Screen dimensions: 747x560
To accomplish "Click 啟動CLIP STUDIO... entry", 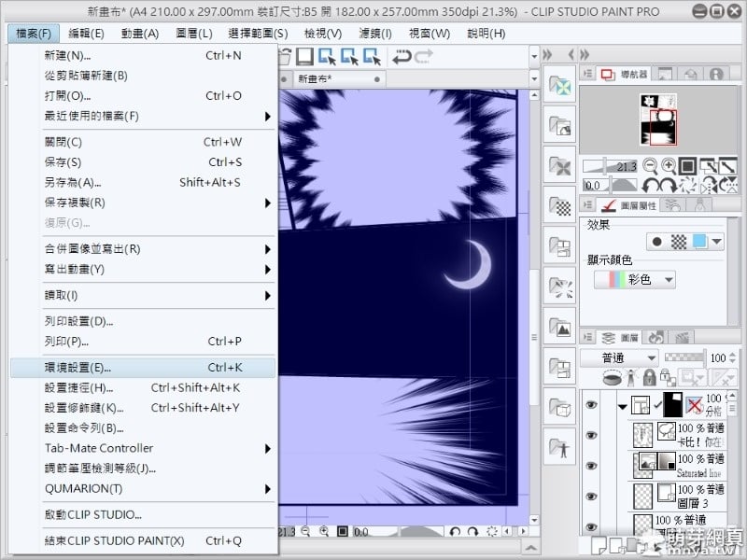I will 143,515.
